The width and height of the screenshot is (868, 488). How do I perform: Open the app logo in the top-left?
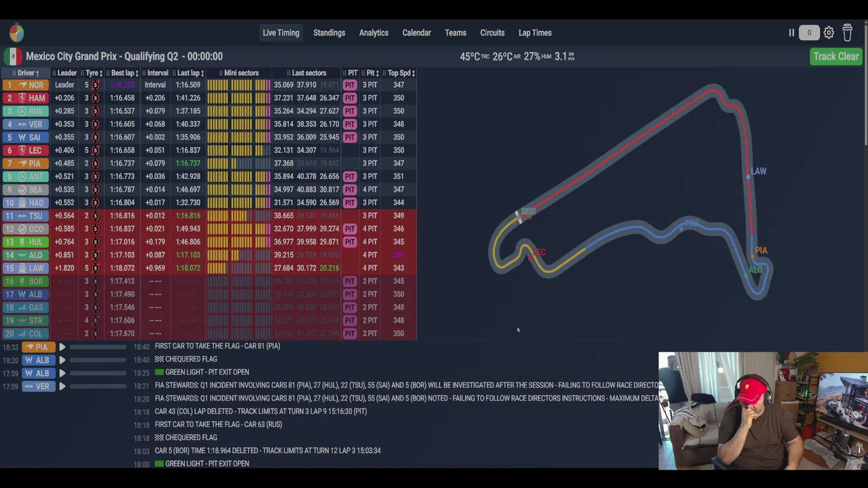tap(16, 33)
